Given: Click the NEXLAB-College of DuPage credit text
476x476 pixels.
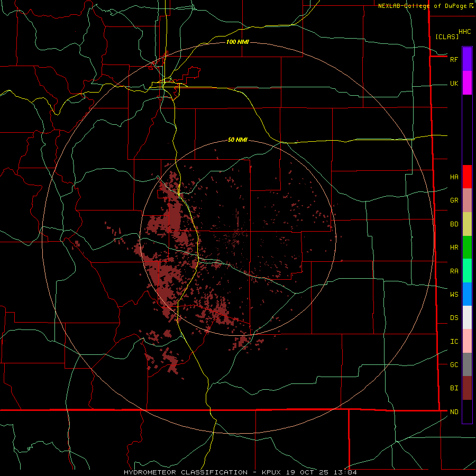Looking at the screenshot, I should pyautogui.click(x=422, y=6).
